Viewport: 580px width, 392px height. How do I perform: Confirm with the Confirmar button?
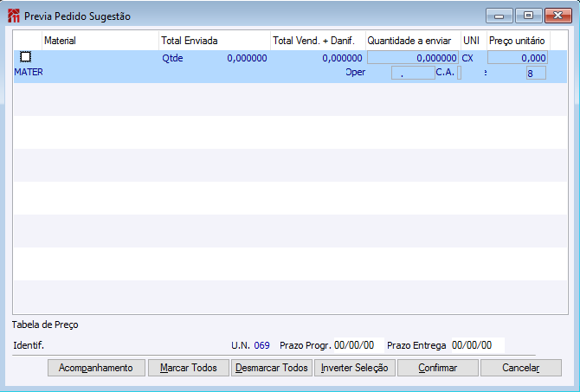437,368
